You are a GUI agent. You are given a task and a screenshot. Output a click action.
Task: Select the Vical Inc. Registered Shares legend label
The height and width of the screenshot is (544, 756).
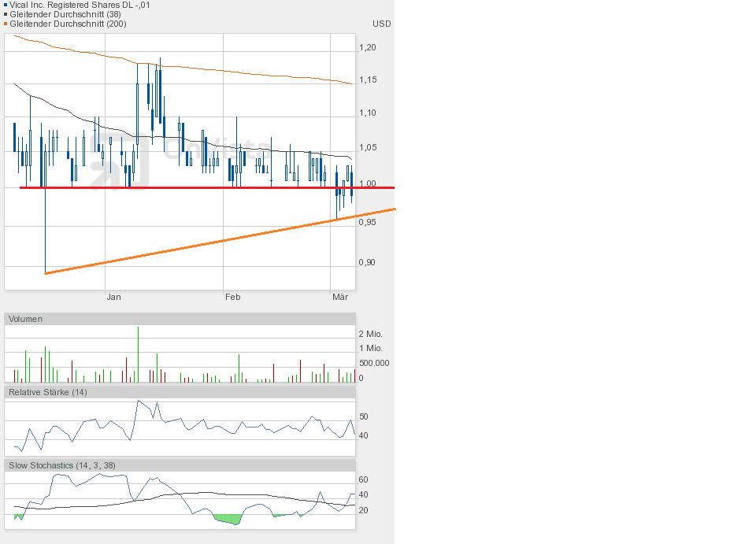(x=80, y=5)
